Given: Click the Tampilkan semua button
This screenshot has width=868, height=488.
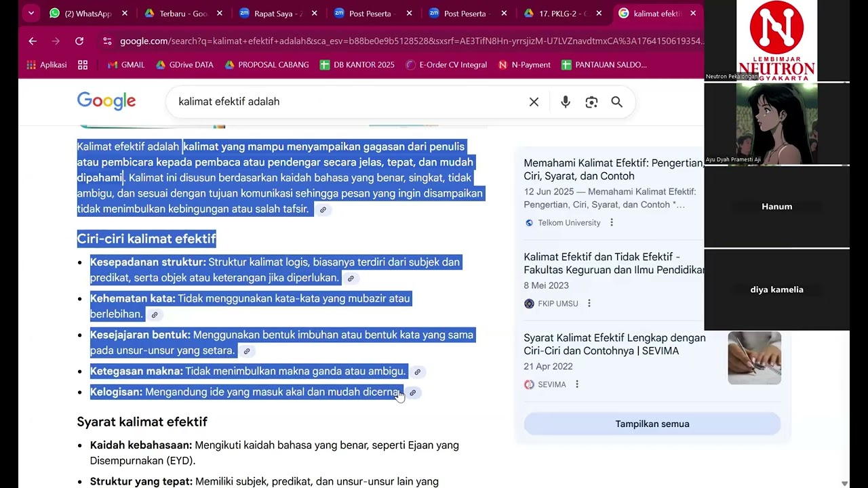Looking at the screenshot, I should [x=652, y=424].
